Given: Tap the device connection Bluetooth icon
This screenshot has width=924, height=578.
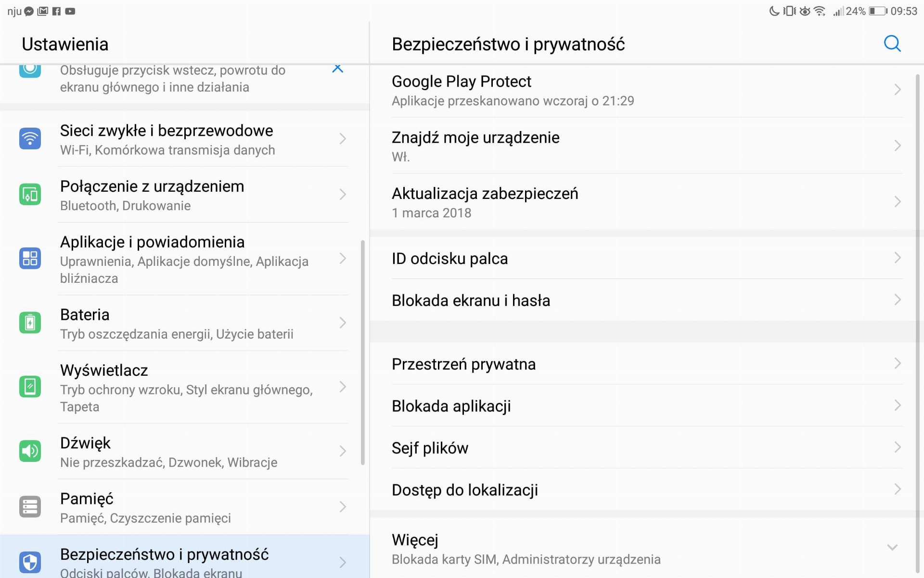Looking at the screenshot, I should [30, 195].
